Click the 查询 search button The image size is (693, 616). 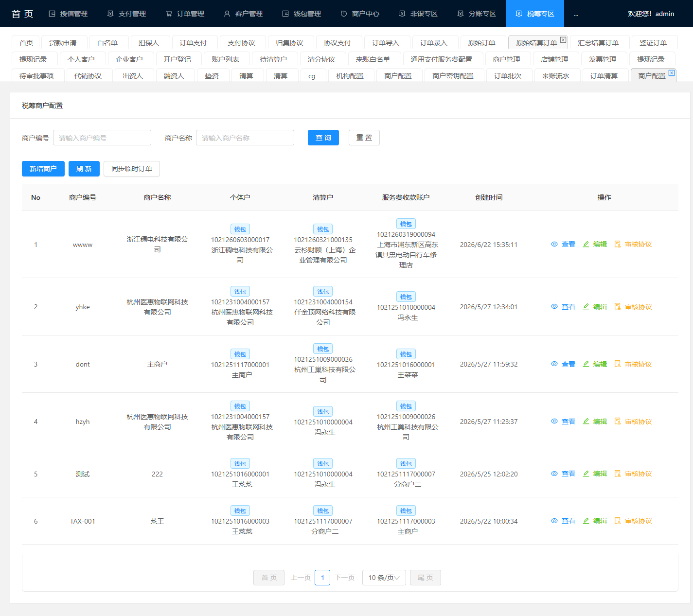pos(323,138)
